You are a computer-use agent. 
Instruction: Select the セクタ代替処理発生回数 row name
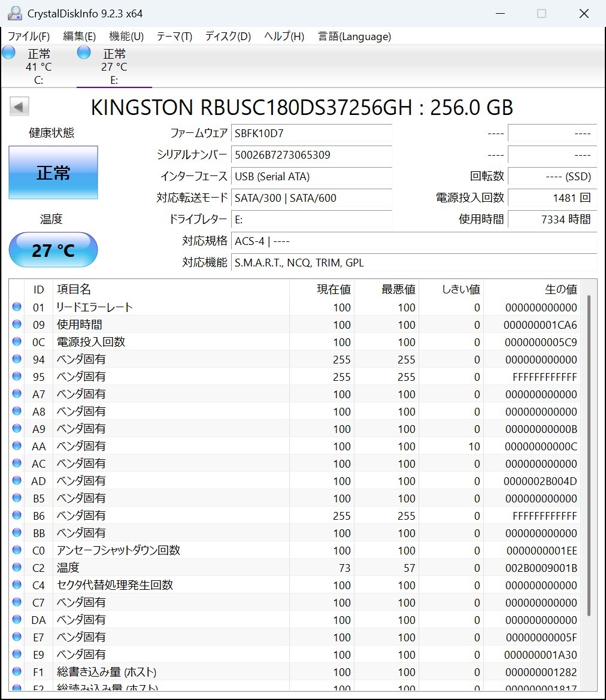point(115,585)
